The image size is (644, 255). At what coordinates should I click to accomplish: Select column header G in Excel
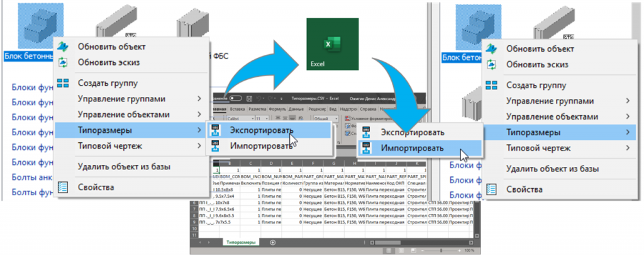[333, 164]
